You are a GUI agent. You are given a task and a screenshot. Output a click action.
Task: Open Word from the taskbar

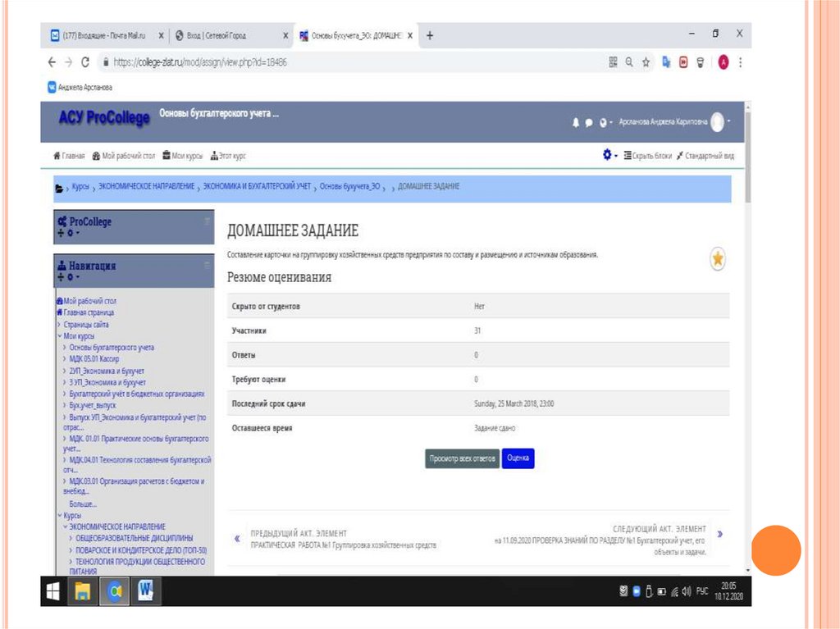146,591
